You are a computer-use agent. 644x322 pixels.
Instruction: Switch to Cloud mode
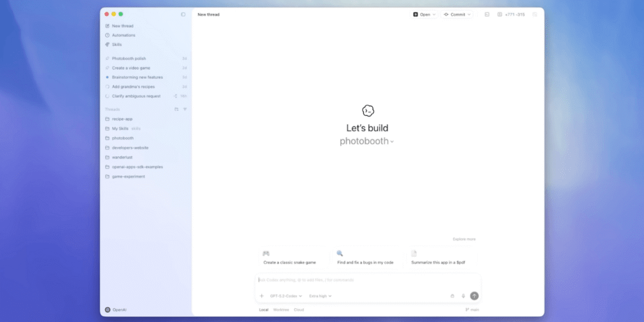point(299,310)
